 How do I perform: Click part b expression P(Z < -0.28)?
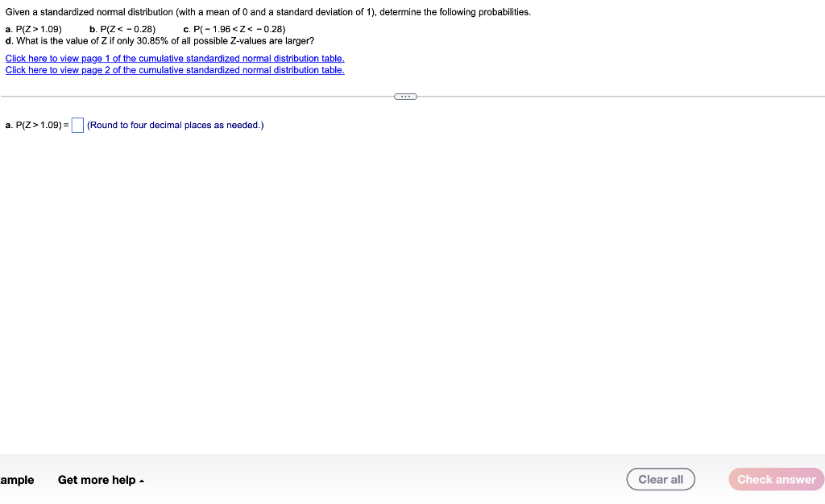click(x=128, y=30)
